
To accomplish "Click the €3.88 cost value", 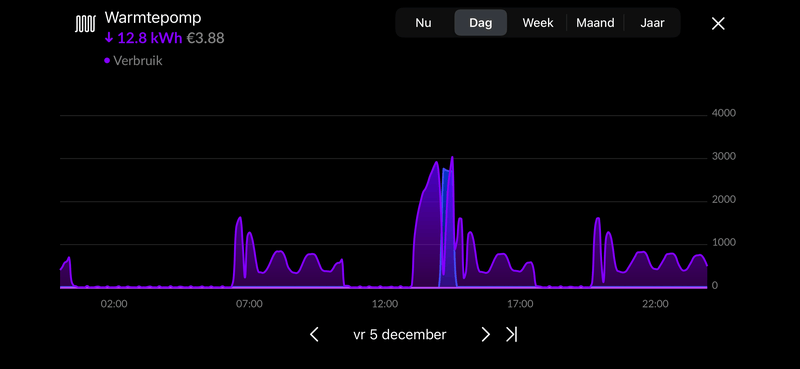I will click(x=206, y=38).
